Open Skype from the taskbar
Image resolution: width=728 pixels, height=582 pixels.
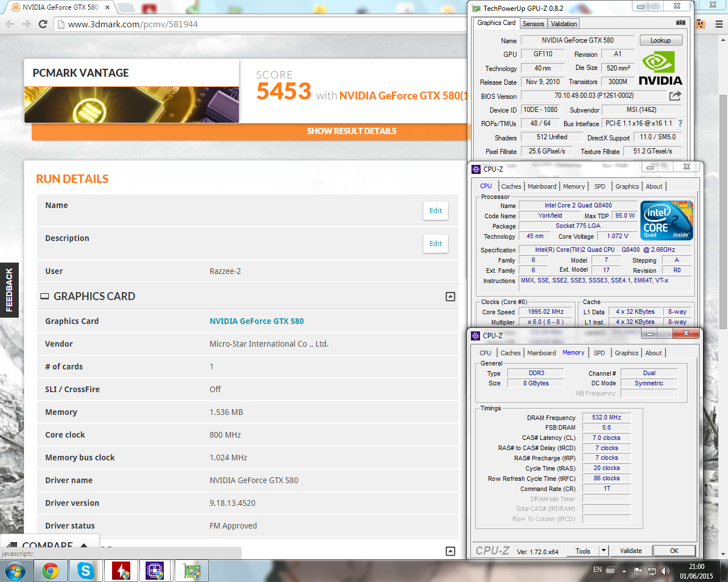[86, 571]
